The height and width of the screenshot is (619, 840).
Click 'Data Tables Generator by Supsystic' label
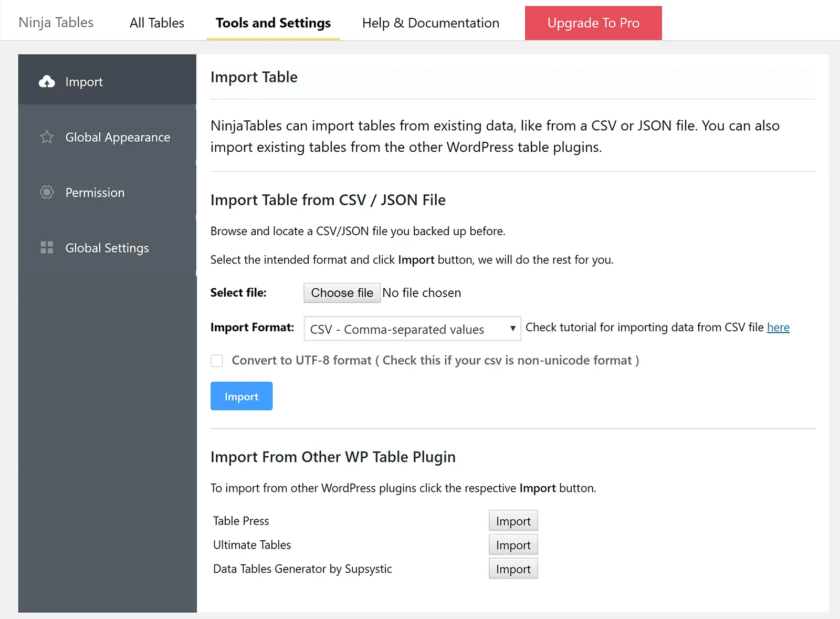[302, 569]
